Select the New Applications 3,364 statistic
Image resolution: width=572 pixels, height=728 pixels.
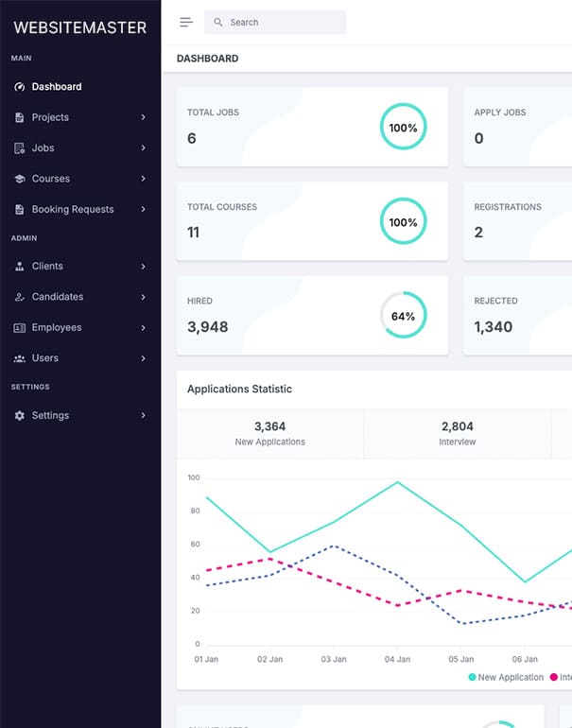pyautogui.click(x=269, y=434)
